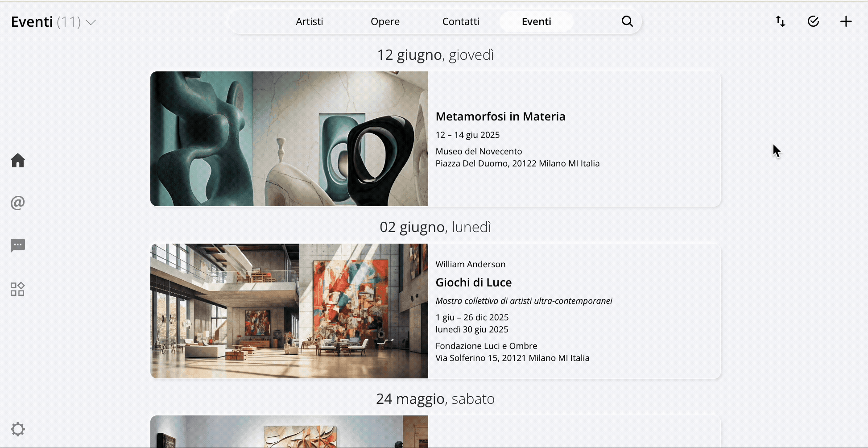Click the partially visible 24 maggio event image

coord(289,431)
